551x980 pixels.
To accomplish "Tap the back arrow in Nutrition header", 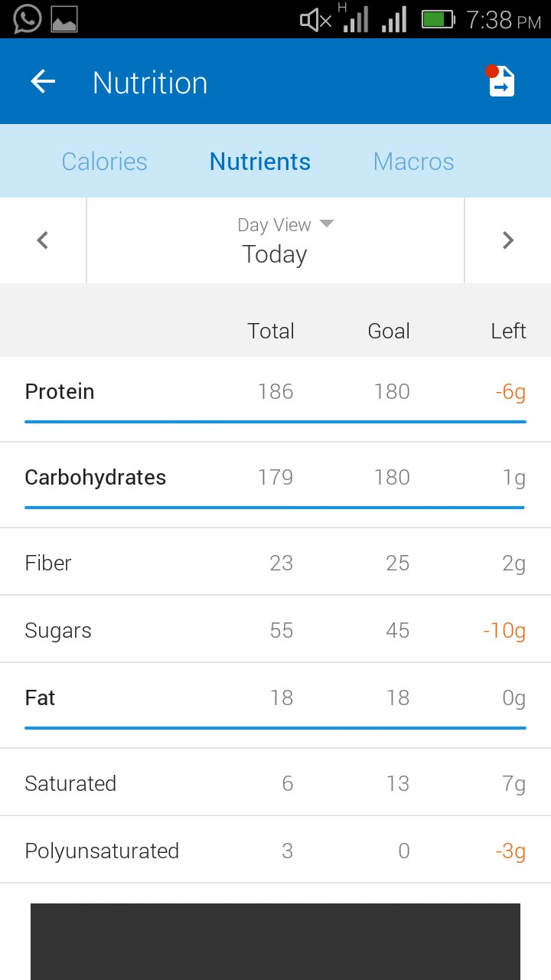I will coord(44,82).
